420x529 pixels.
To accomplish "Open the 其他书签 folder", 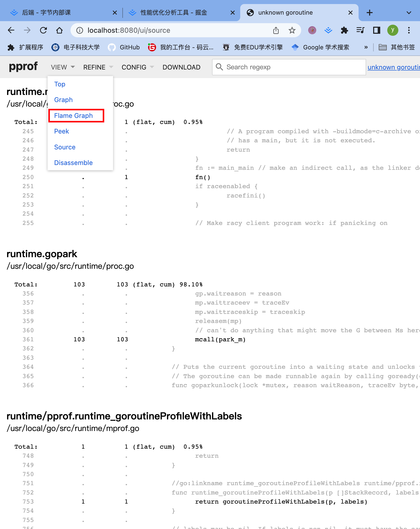I will click(397, 47).
